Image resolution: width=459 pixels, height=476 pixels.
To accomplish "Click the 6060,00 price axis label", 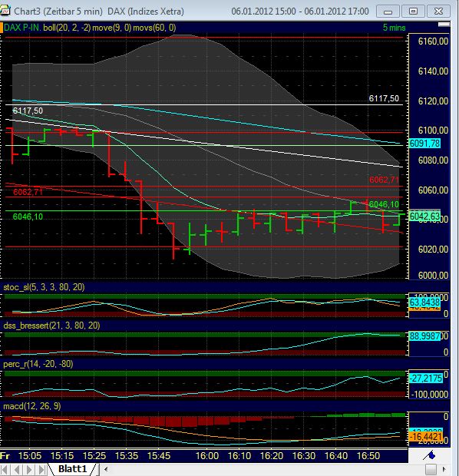I will pos(433,190).
